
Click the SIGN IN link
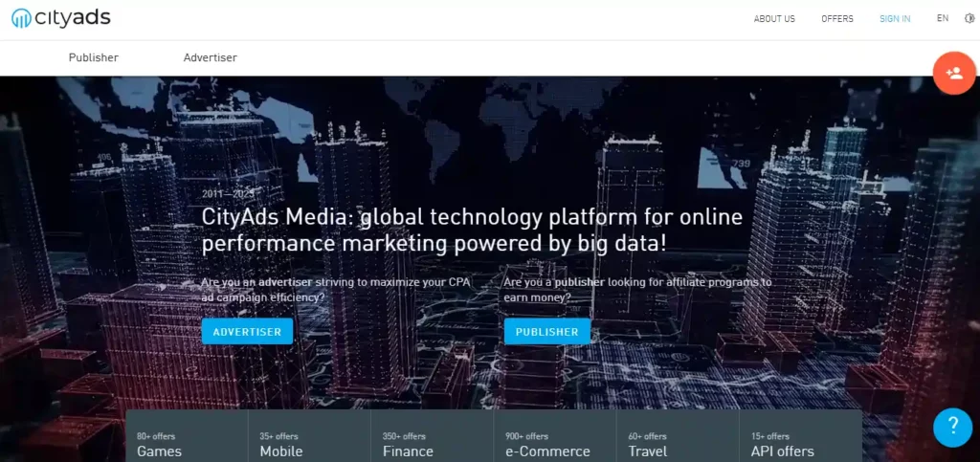tap(895, 19)
